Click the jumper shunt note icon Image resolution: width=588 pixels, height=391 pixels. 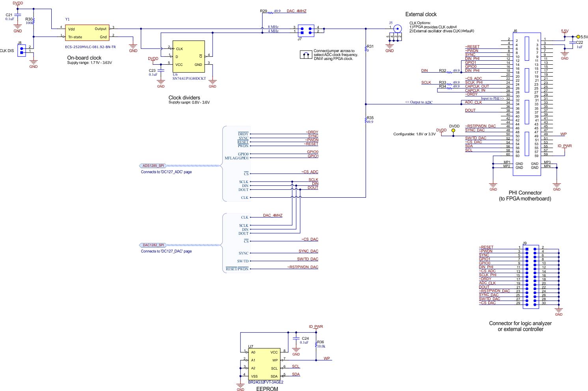pos(306,54)
